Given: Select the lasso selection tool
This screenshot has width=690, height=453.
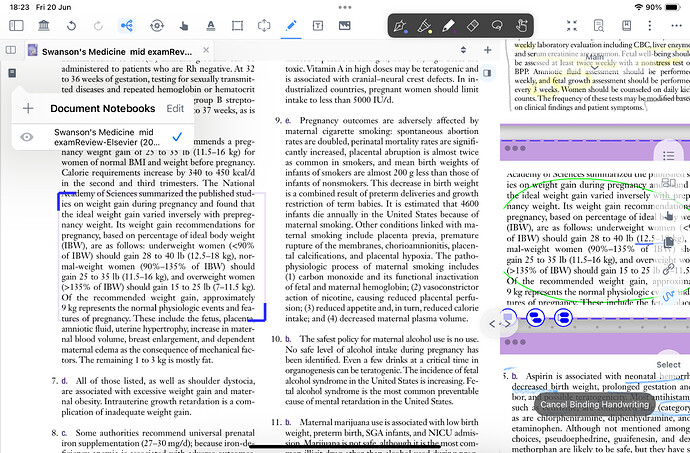Looking at the screenshot, I should pyautogui.click(x=497, y=26).
